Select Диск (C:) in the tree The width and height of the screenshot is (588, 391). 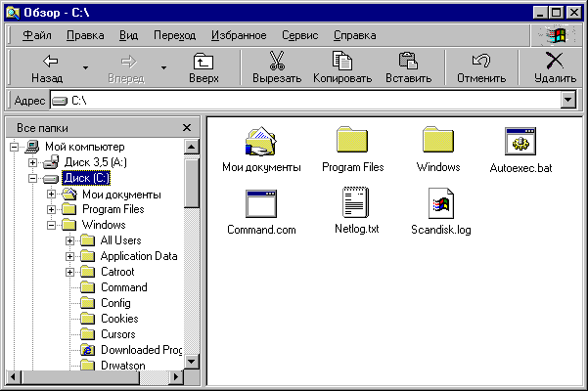[86, 178]
